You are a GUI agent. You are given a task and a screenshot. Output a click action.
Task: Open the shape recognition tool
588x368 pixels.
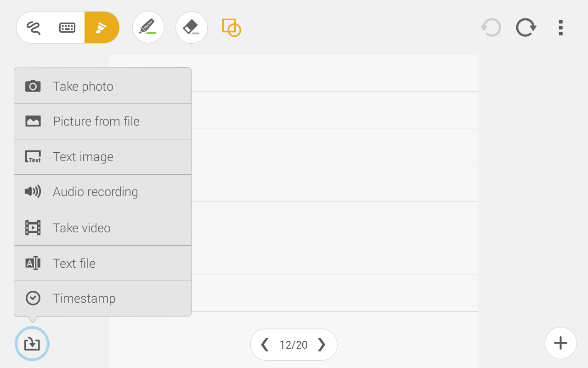[x=231, y=28]
